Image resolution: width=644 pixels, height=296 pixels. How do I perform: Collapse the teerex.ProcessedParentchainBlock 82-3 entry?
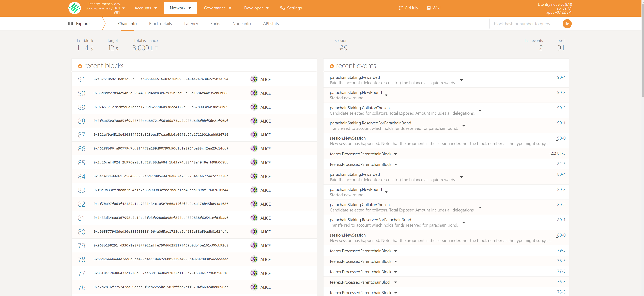coord(395,164)
